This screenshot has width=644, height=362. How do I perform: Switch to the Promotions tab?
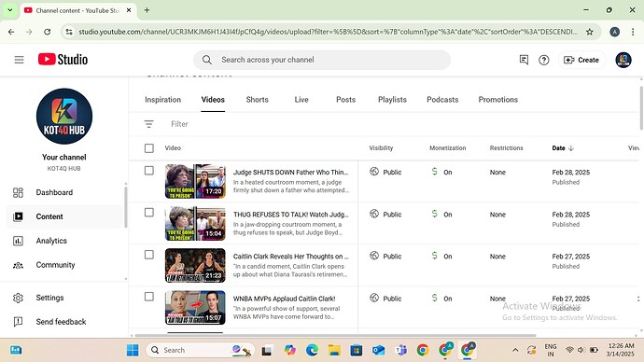click(498, 100)
